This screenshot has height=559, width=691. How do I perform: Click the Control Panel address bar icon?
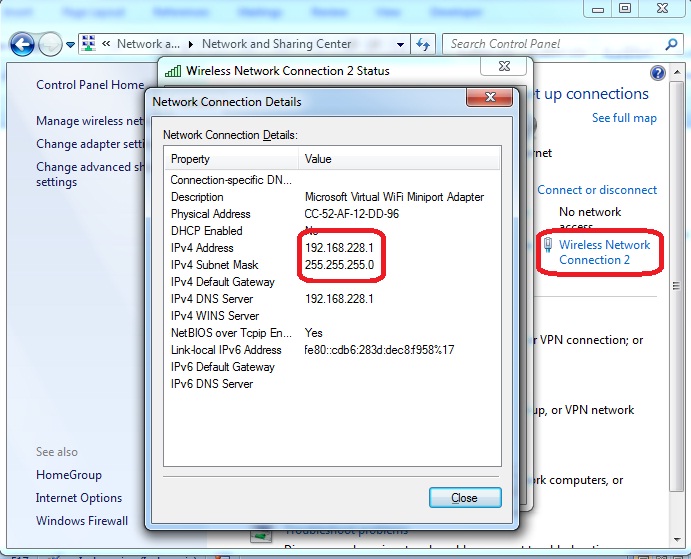pos(89,44)
